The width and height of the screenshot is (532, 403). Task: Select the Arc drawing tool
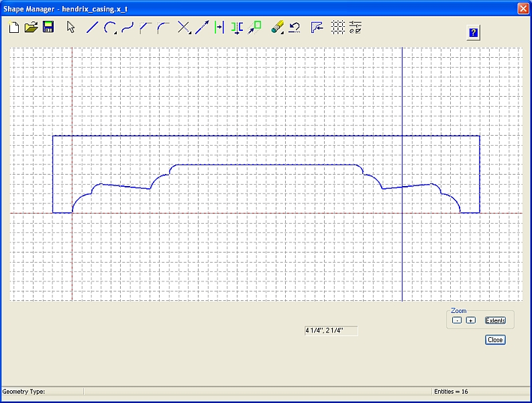click(x=110, y=28)
